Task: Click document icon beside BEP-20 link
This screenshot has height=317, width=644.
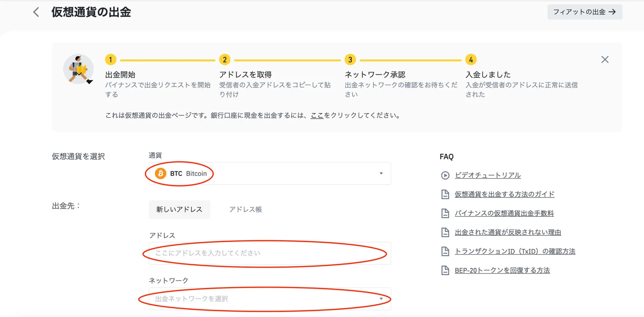Action: 445,270
